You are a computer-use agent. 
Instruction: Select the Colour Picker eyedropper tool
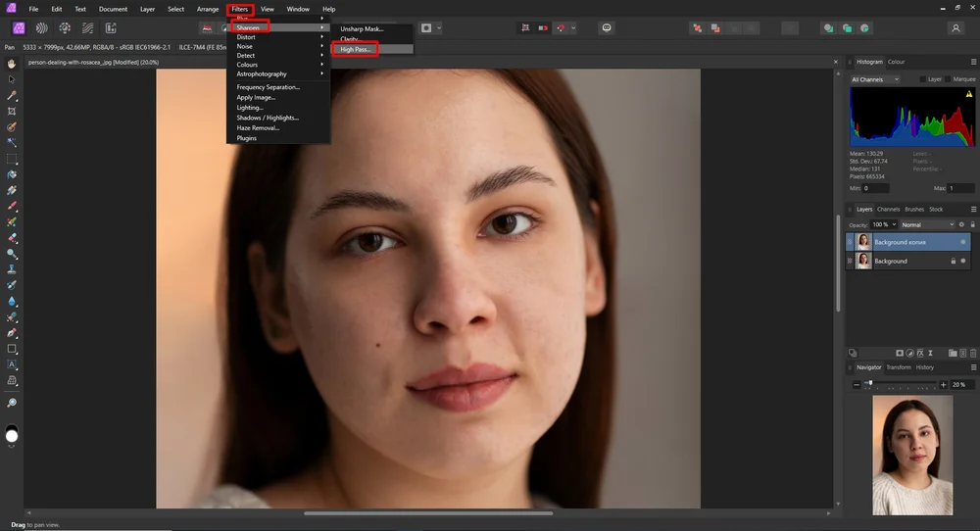click(x=11, y=96)
